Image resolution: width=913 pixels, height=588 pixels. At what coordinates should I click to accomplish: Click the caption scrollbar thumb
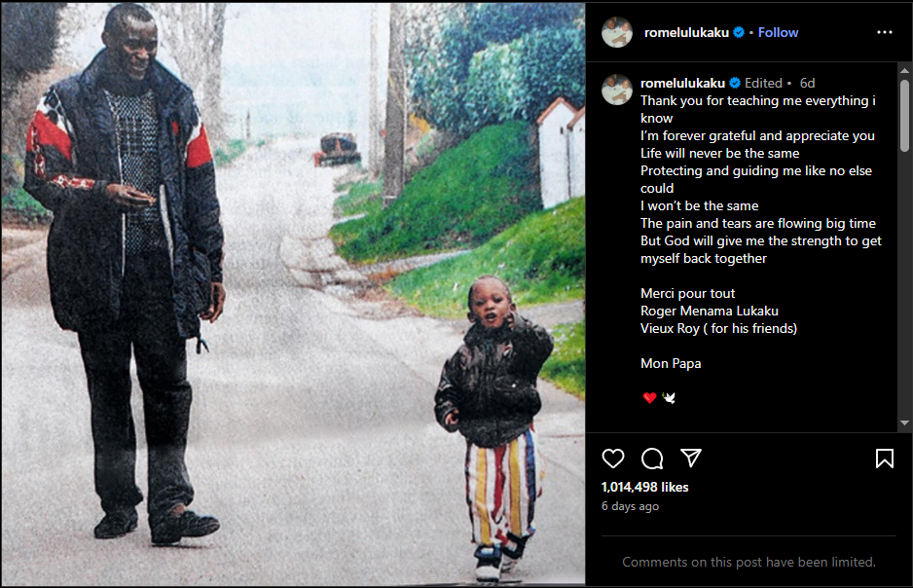(904, 115)
